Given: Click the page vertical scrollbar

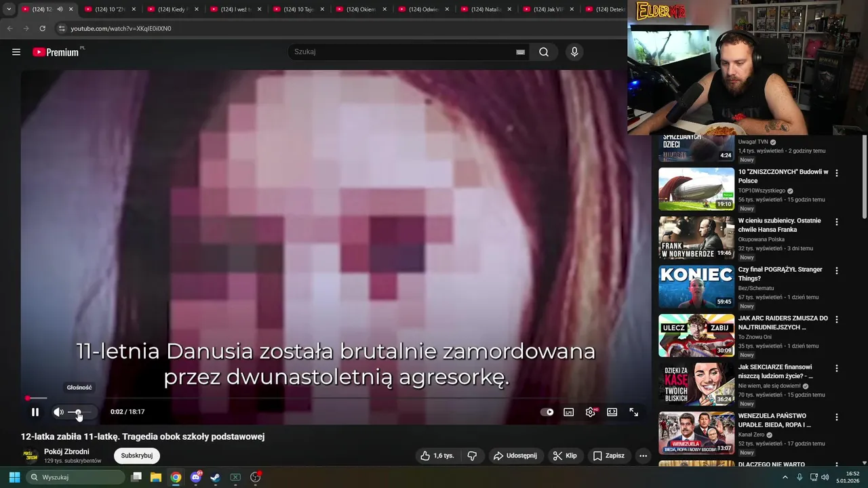Looking at the screenshot, I should (864, 177).
